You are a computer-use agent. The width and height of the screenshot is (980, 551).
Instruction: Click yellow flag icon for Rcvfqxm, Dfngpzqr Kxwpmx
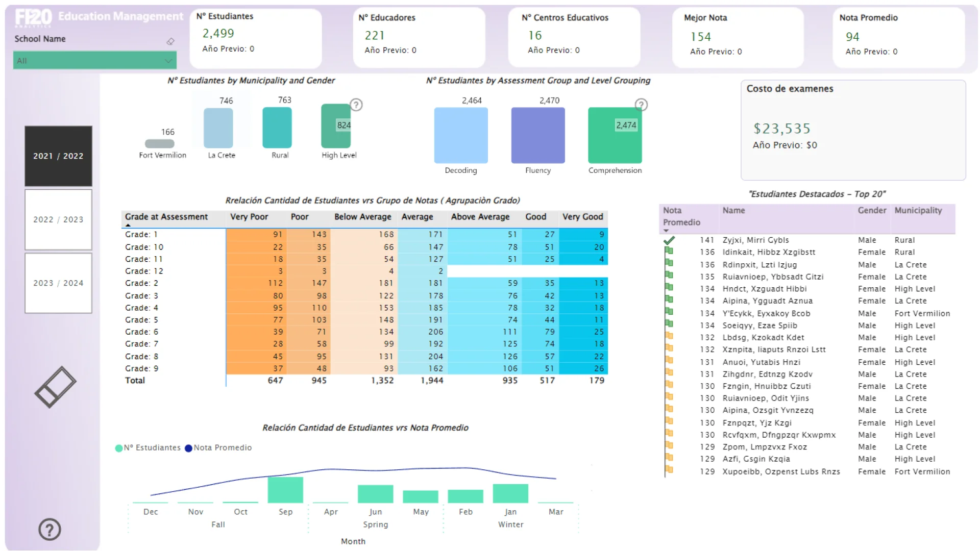click(669, 434)
